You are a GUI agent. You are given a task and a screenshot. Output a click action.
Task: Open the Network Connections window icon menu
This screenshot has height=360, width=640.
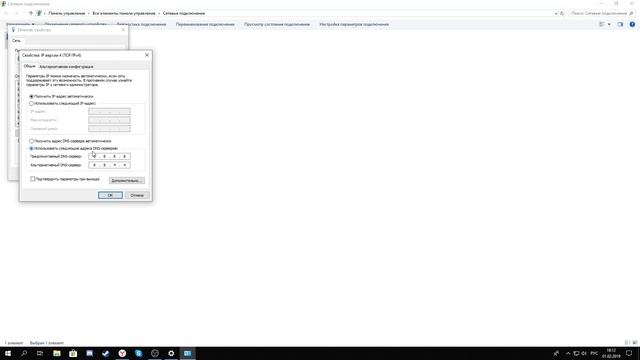click(x=3, y=4)
